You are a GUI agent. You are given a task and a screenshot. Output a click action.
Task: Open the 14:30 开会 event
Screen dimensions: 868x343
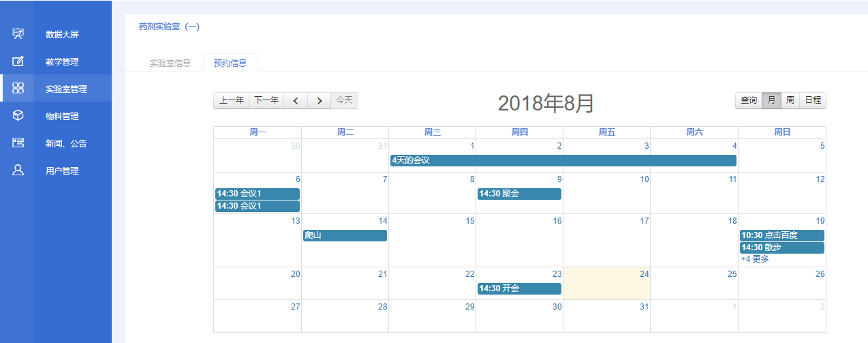[x=519, y=288]
